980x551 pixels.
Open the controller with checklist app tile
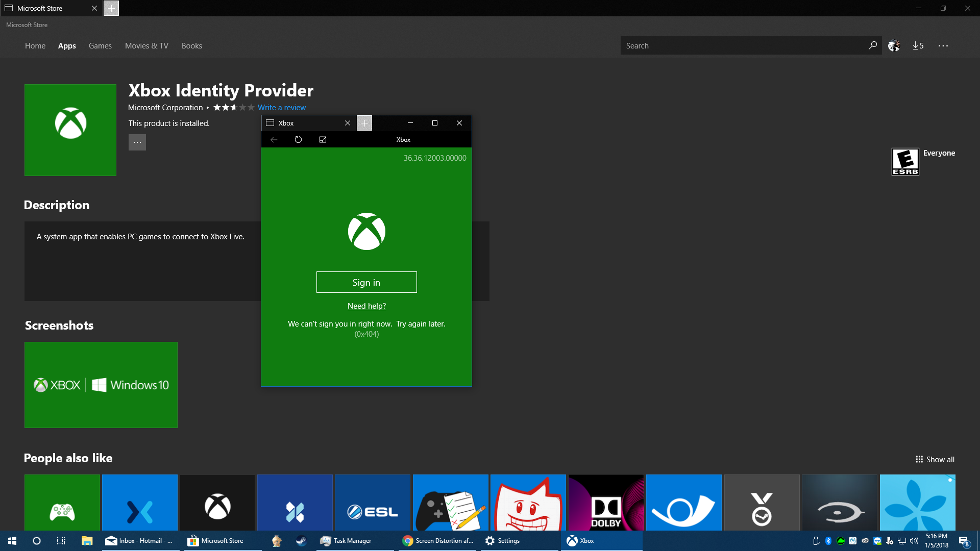click(x=451, y=503)
